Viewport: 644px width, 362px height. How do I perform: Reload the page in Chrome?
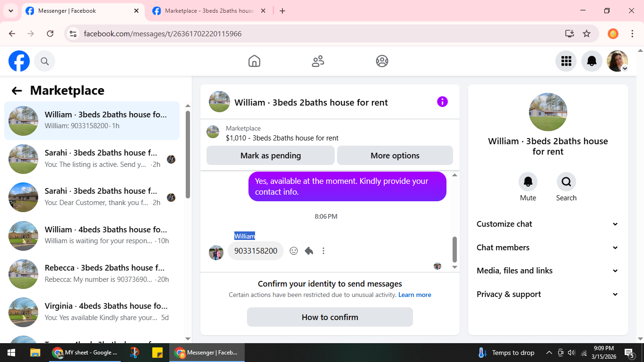(x=50, y=33)
